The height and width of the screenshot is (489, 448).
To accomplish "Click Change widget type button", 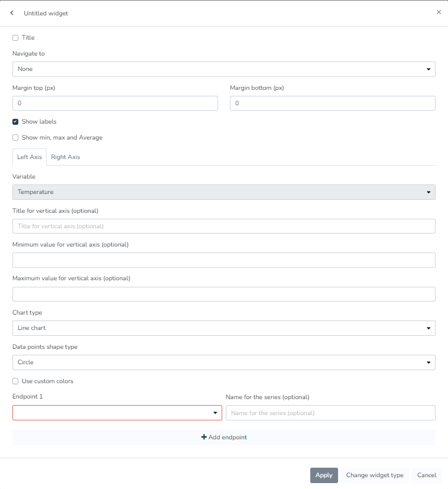I will point(375,475).
